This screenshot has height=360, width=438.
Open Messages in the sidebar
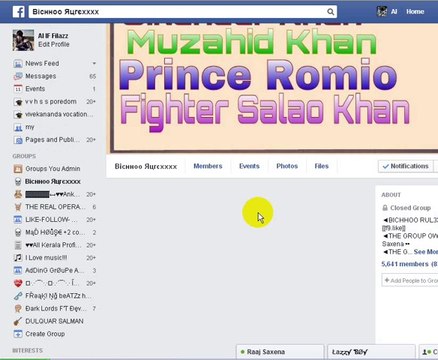pyautogui.click(x=41, y=76)
